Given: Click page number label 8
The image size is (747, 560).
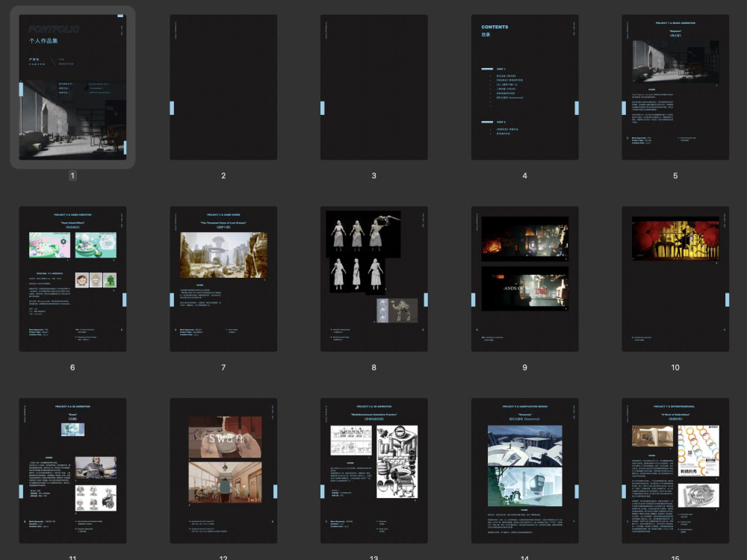Looking at the screenshot, I should pyautogui.click(x=374, y=367).
